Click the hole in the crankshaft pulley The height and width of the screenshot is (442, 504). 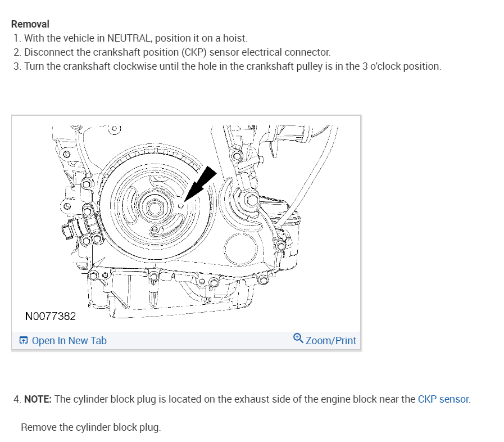click(x=180, y=206)
